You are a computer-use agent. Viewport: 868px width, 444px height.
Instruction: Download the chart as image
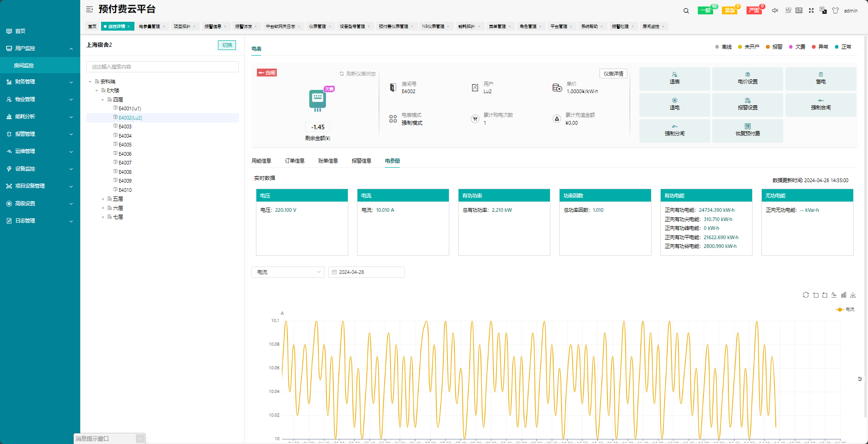(853, 295)
